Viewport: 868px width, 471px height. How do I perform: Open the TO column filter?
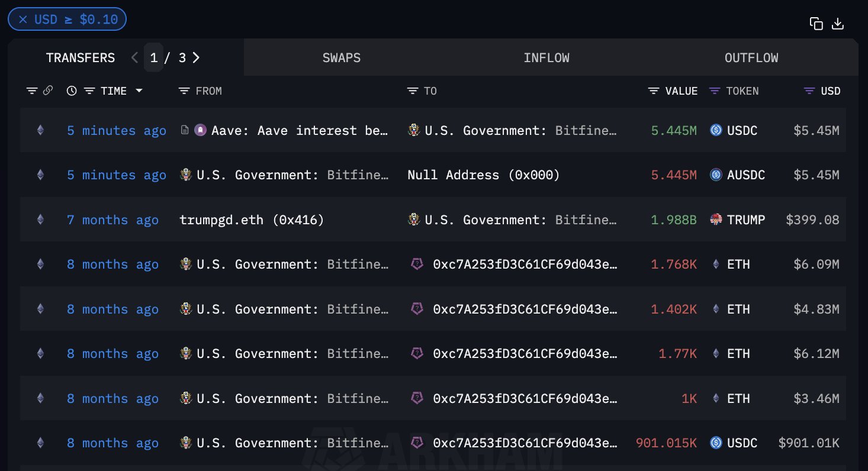[x=413, y=91]
